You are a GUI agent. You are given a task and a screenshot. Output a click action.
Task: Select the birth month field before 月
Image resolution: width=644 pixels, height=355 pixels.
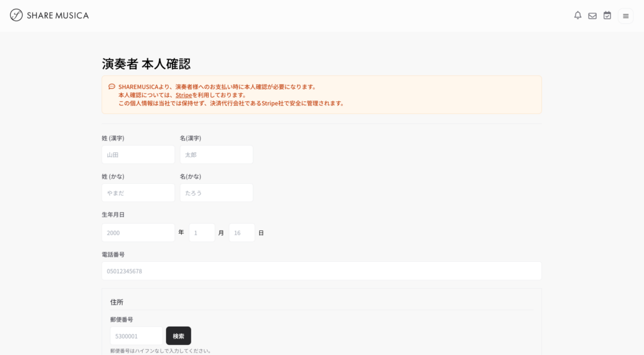point(202,233)
